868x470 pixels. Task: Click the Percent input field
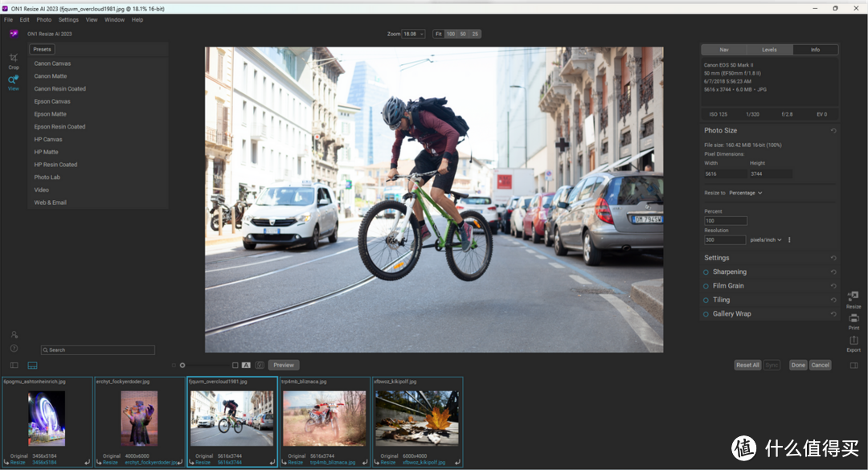coord(726,221)
